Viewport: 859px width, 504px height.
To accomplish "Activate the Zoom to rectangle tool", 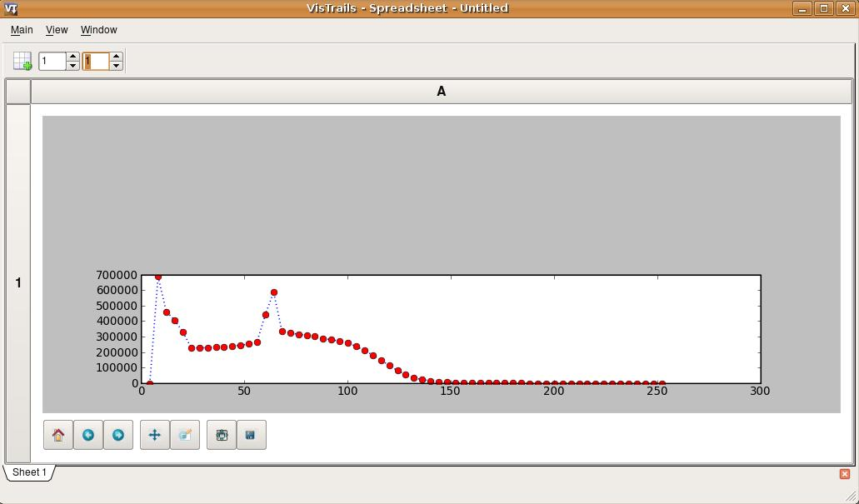I will (x=185, y=435).
